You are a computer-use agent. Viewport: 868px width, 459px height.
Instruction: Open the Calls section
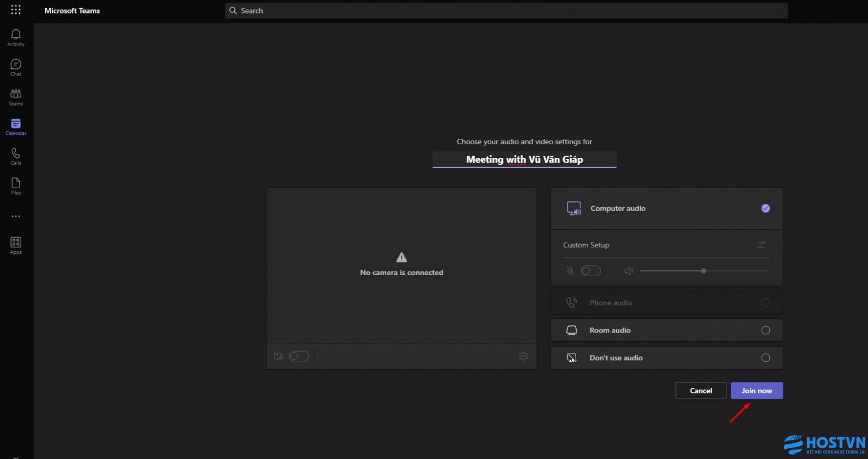pos(16,157)
